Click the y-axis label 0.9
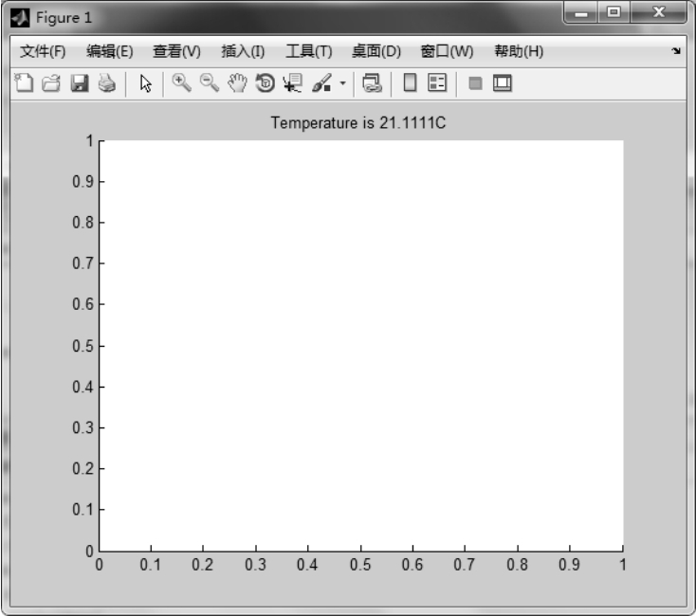The width and height of the screenshot is (696, 616). point(83,181)
